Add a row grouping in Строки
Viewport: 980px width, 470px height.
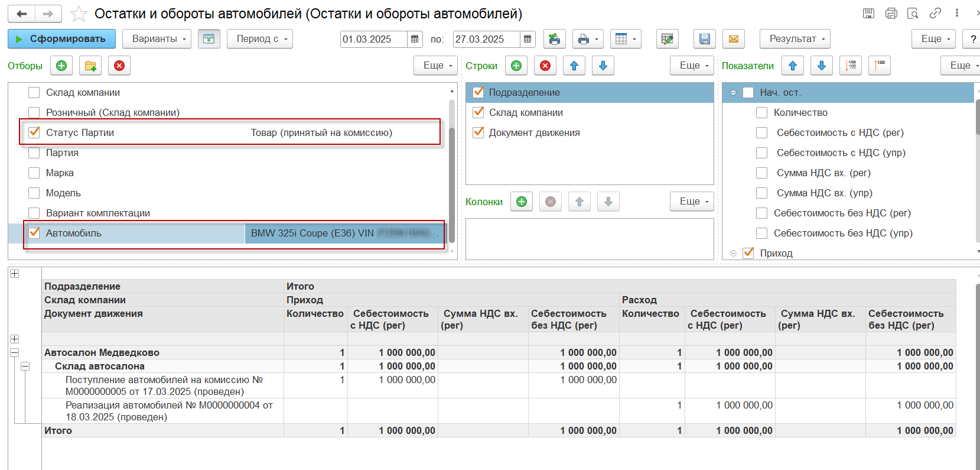tap(516, 66)
